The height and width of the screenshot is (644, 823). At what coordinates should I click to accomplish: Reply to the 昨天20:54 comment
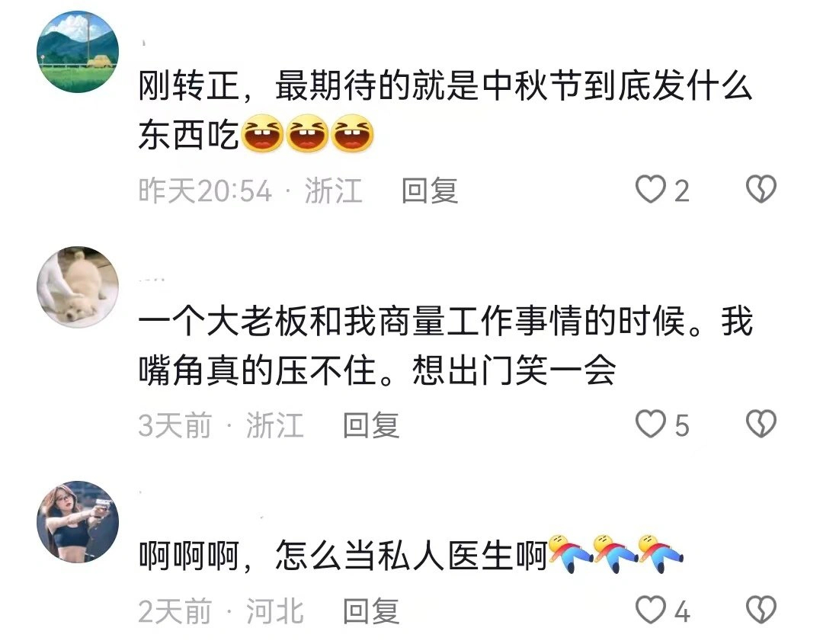(430, 190)
